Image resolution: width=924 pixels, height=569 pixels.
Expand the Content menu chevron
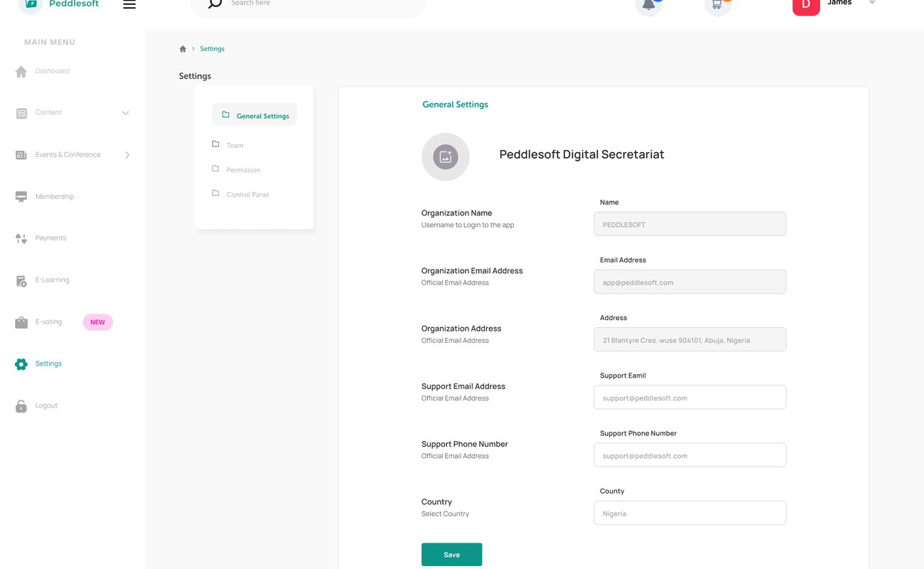tap(126, 113)
